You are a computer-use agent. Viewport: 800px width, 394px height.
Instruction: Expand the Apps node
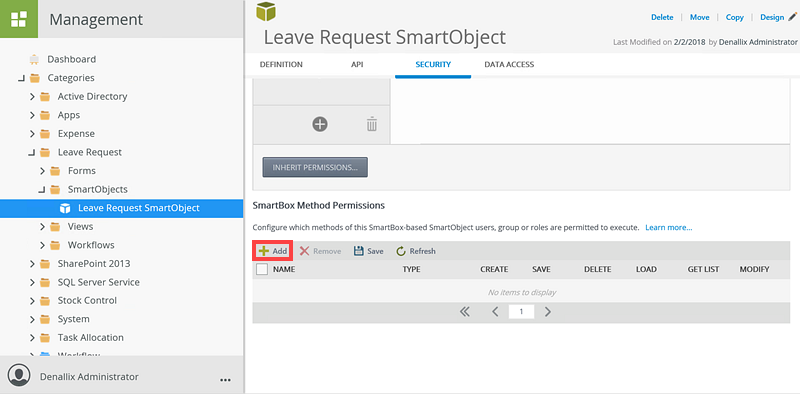32,115
